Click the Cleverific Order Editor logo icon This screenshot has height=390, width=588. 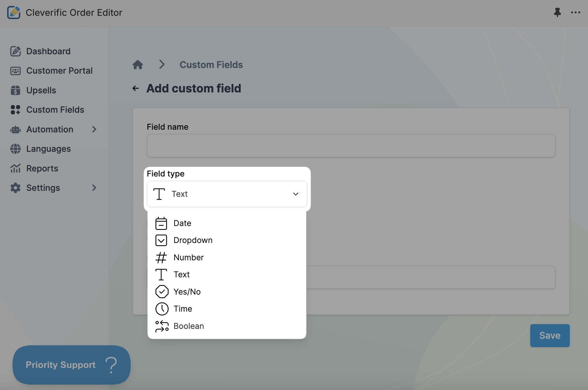[14, 13]
